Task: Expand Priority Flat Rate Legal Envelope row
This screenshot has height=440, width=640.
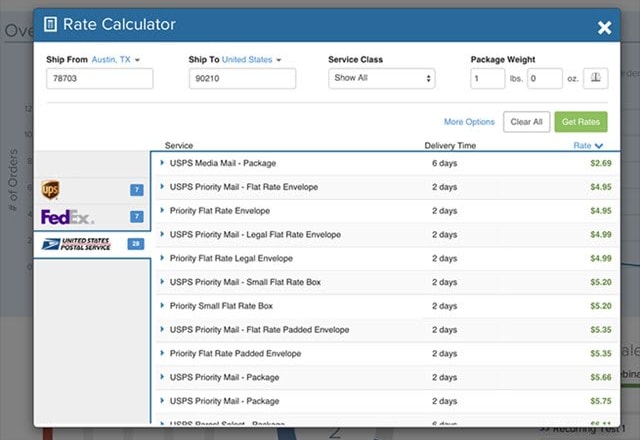Action: point(162,258)
